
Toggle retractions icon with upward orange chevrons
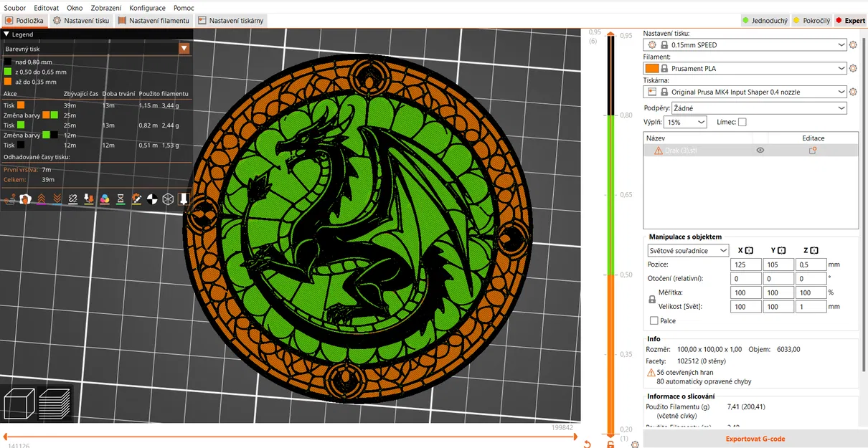click(42, 199)
